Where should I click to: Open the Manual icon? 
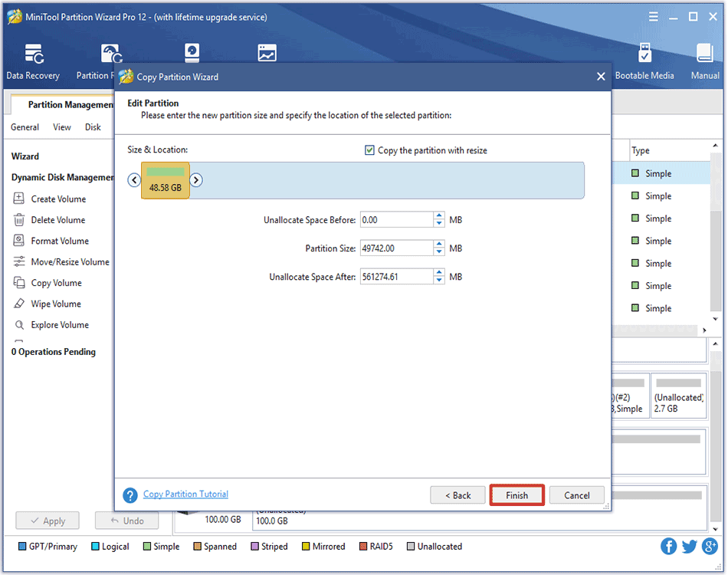(x=704, y=61)
